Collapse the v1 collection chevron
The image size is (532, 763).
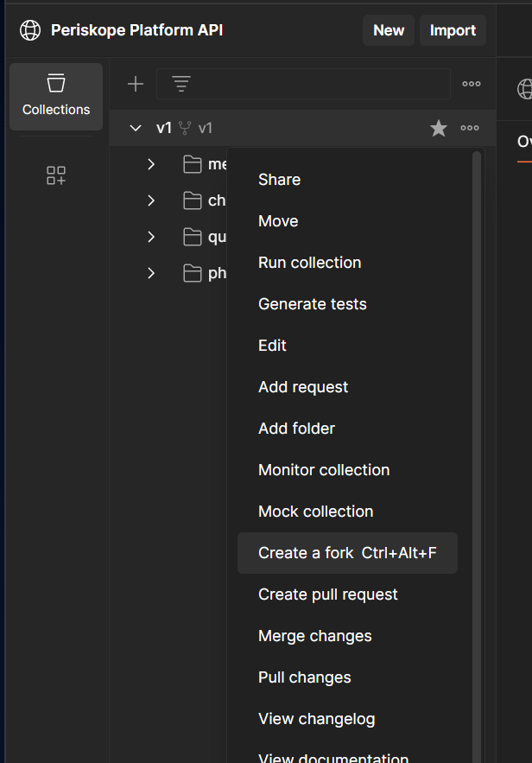tap(136, 128)
